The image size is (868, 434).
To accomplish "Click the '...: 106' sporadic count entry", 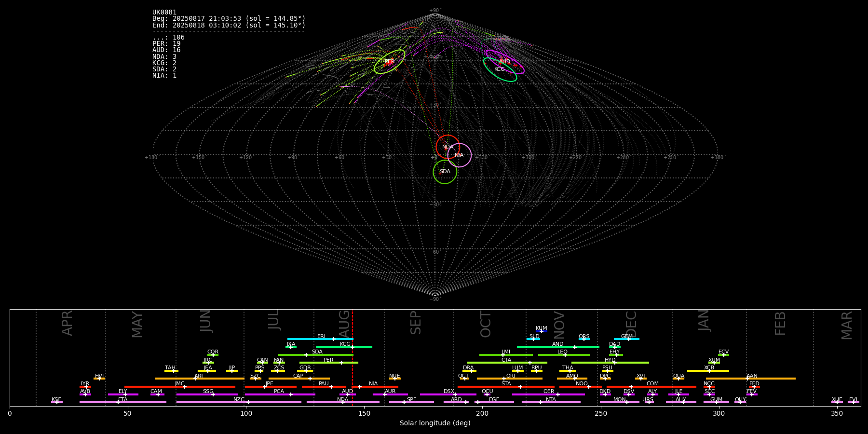I will click(x=168, y=37).
